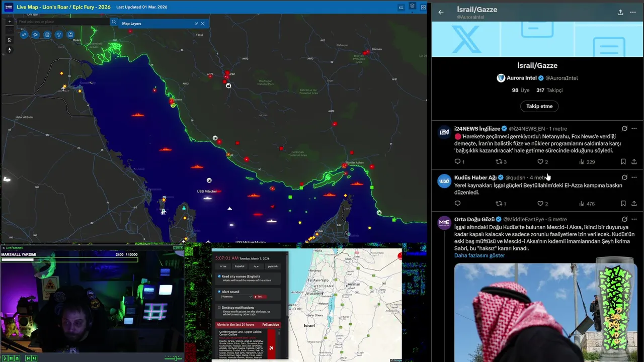Reset map to default home extent

pyautogui.click(x=10, y=40)
